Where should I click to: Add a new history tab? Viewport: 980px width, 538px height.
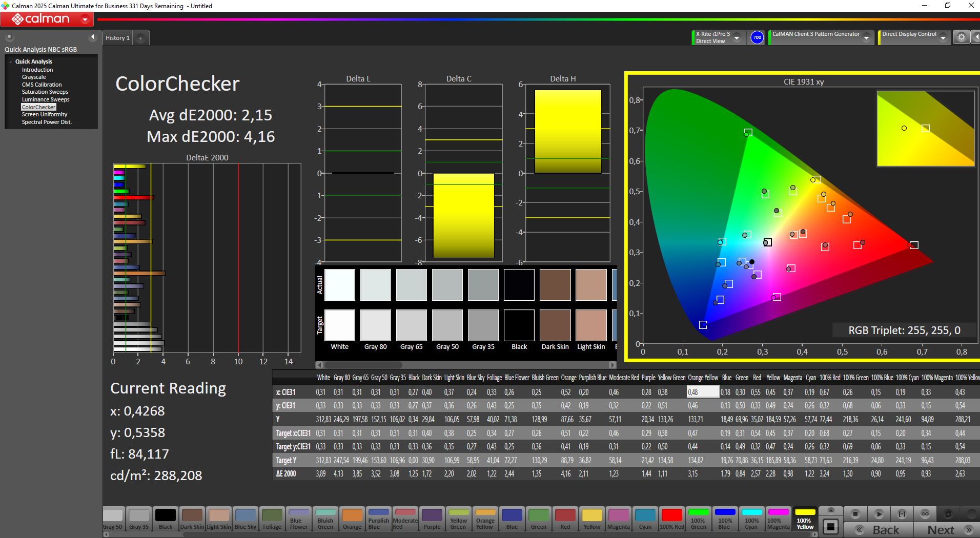(x=140, y=38)
